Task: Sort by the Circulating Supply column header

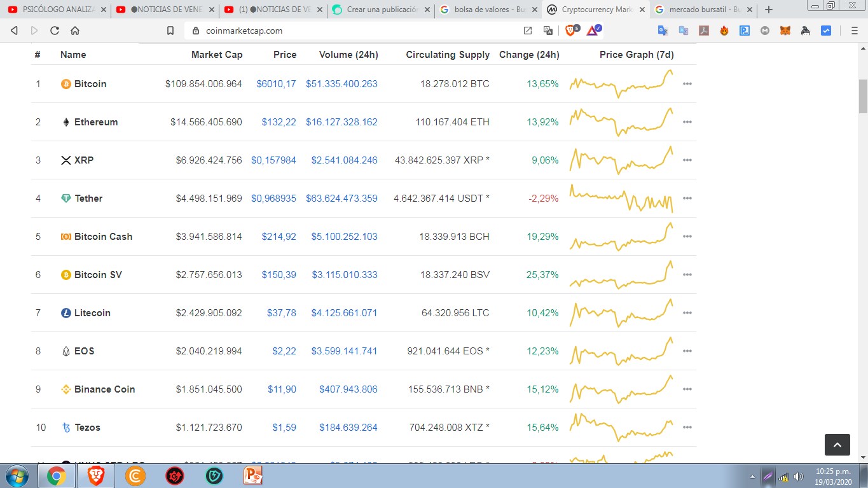Action: pos(448,55)
